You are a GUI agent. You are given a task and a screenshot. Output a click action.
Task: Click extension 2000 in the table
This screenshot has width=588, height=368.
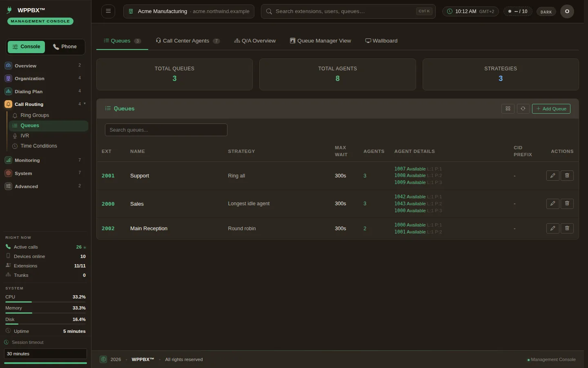click(108, 204)
